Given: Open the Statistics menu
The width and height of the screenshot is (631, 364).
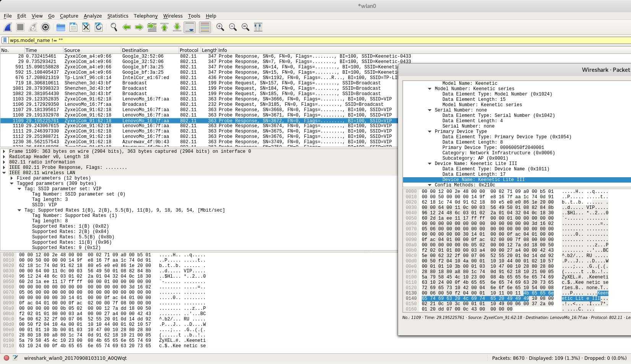Looking at the screenshot, I should point(117,16).
